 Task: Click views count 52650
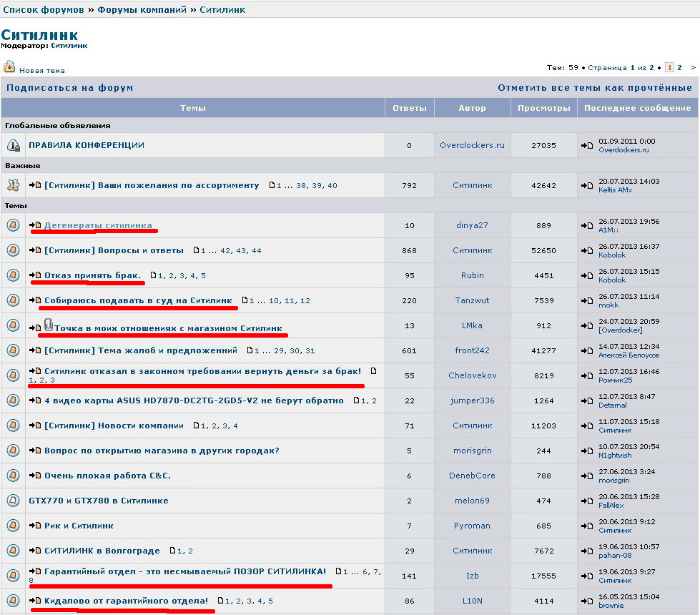pos(543,250)
